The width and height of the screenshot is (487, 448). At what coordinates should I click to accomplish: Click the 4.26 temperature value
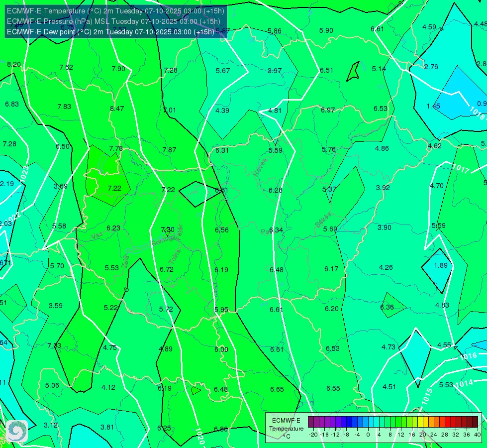point(386,267)
